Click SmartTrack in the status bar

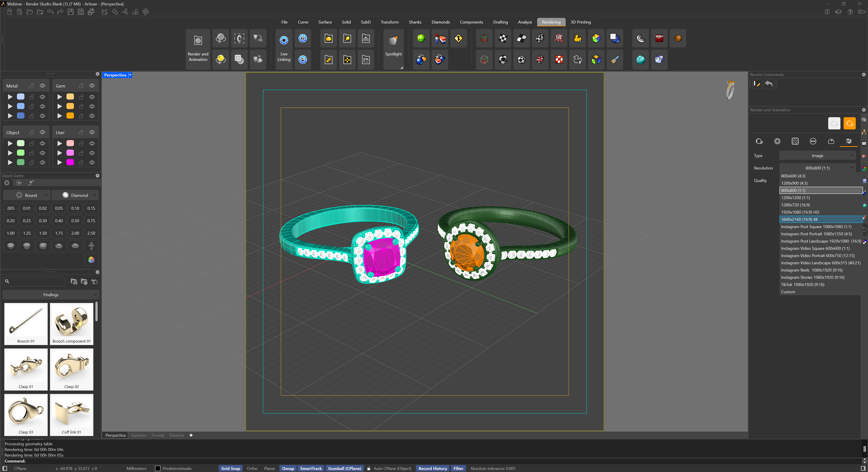pos(311,468)
